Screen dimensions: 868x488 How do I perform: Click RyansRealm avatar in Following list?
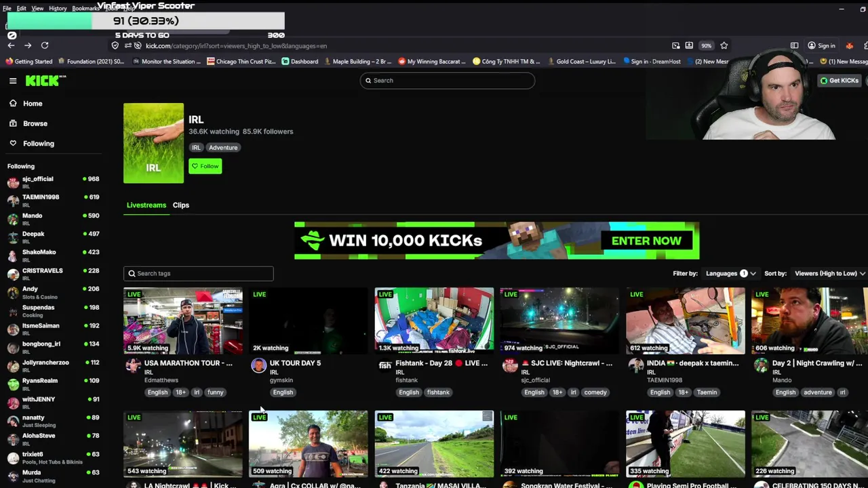(x=13, y=384)
